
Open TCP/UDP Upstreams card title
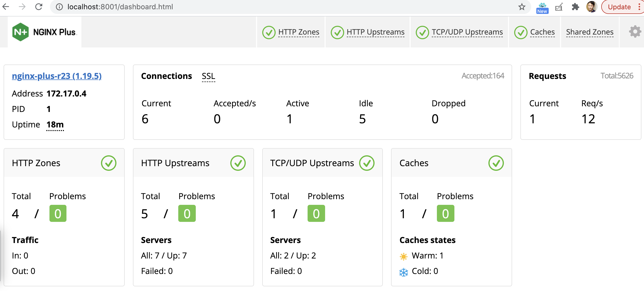(312, 163)
